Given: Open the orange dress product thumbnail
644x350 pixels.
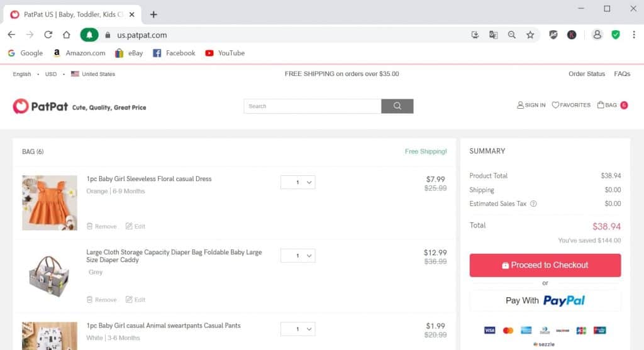Looking at the screenshot, I should point(50,203).
